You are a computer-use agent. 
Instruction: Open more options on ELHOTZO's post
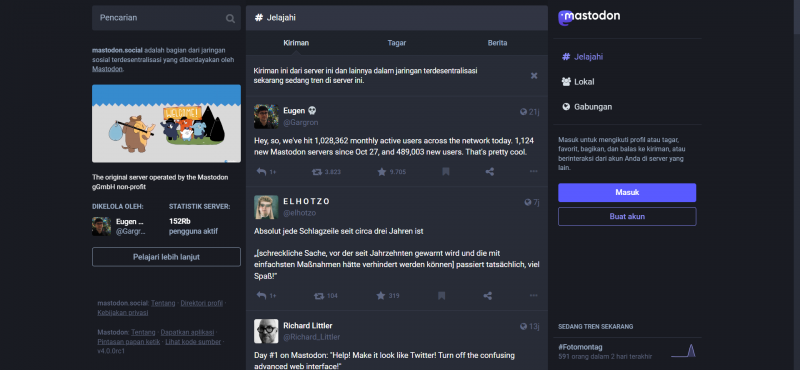coord(534,295)
